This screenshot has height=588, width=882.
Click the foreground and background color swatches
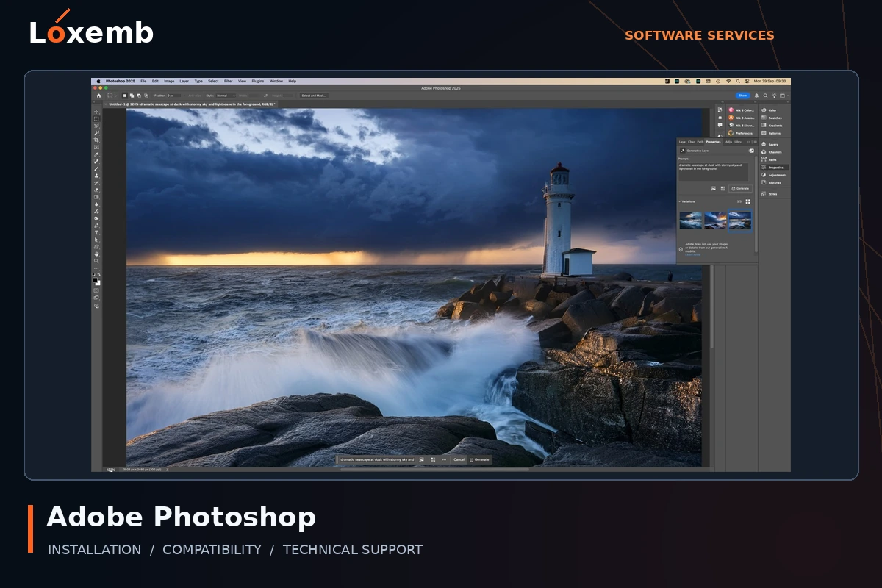click(96, 280)
